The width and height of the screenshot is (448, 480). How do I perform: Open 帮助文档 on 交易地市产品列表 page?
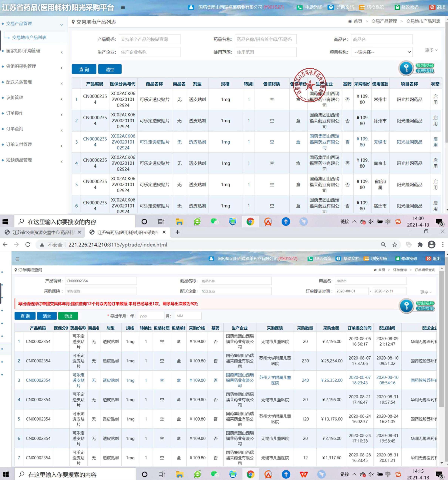[341, 7]
